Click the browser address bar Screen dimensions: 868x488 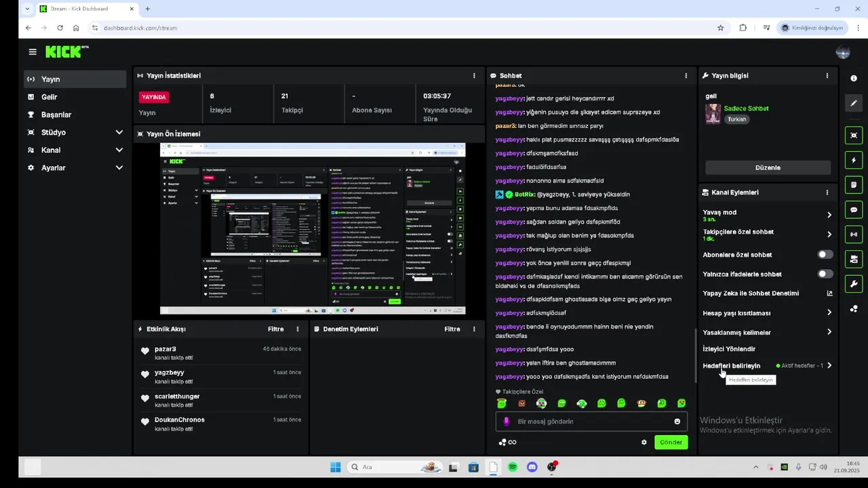(407, 28)
